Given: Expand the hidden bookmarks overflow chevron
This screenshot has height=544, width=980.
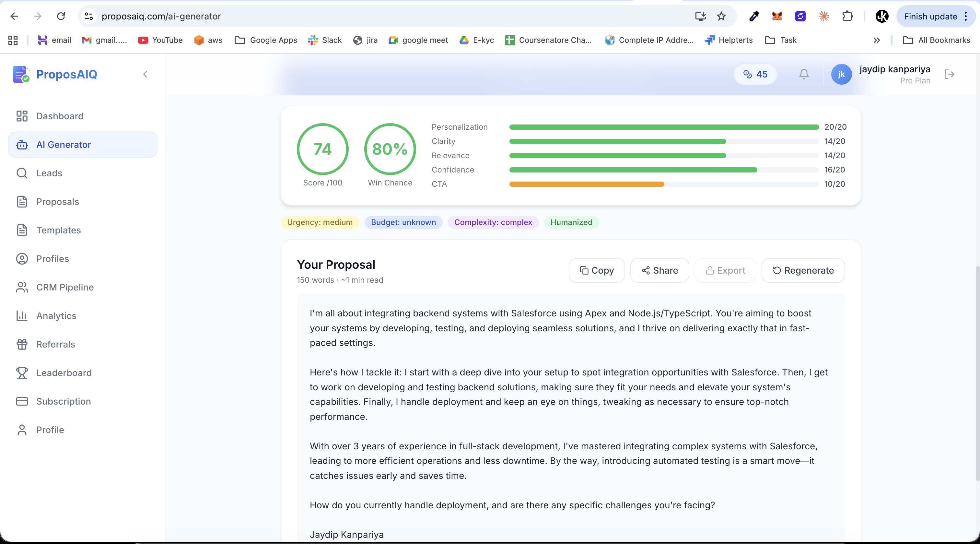Looking at the screenshot, I should 877,40.
